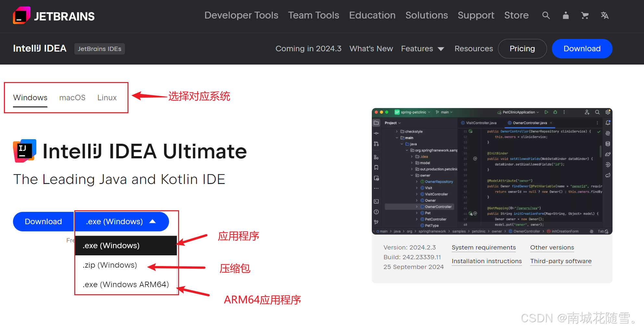Image resolution: width=644 pixels, height=329 pixels.
Task: Click the notifications bell icon in IDE preview
Action: coord(608,123)
